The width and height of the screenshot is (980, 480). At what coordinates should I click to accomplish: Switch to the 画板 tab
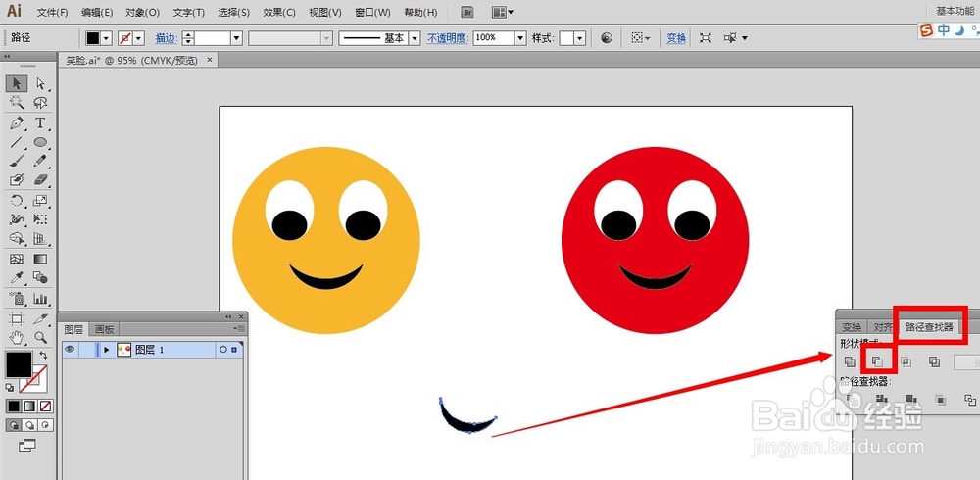(x=105, y=329)
